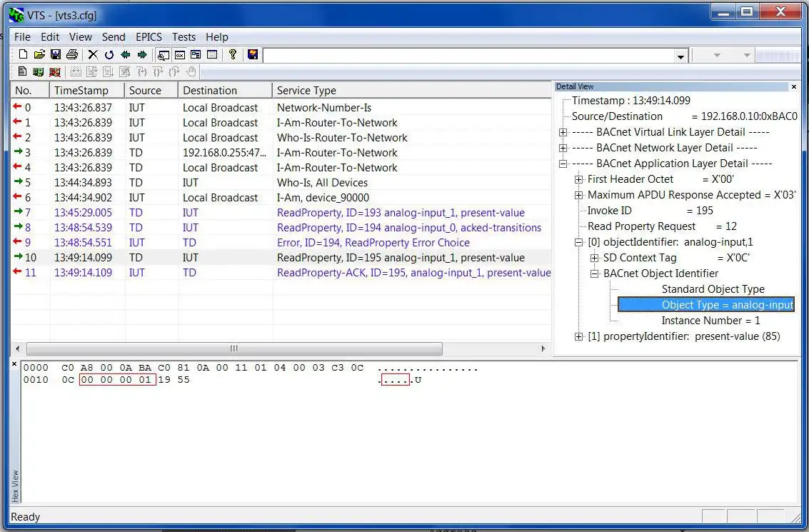Open the Send menu
This screenshot has height=532, width=809.
point(114,37)
